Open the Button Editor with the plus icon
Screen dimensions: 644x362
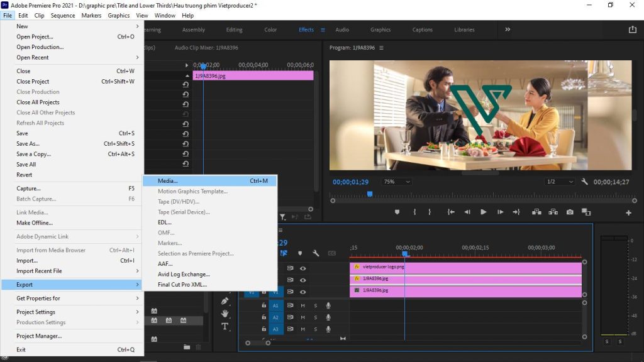tap(629, 212)
